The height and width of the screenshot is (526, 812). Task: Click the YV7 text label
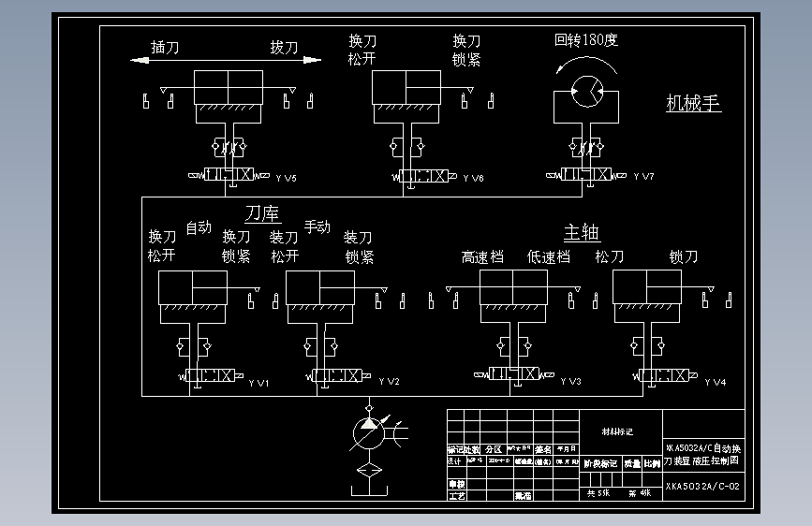point(644,177)
